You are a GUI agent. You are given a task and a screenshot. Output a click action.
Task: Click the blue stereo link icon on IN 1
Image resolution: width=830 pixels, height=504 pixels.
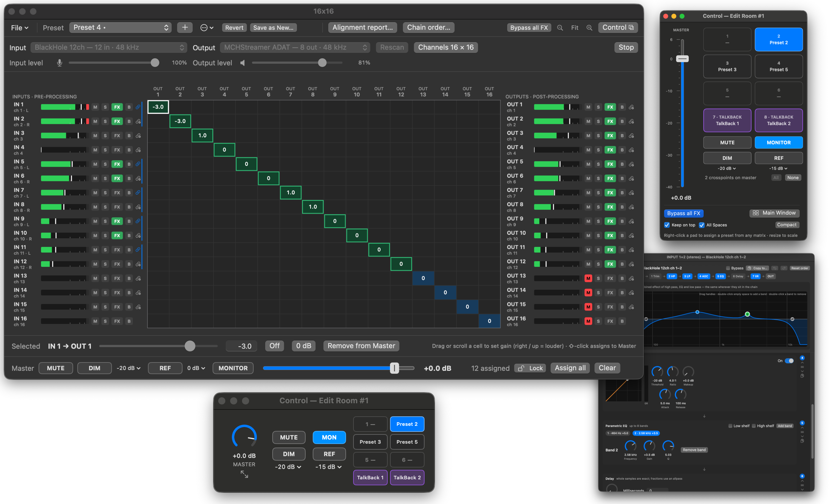pyautogui.click(x=138, y=107)
